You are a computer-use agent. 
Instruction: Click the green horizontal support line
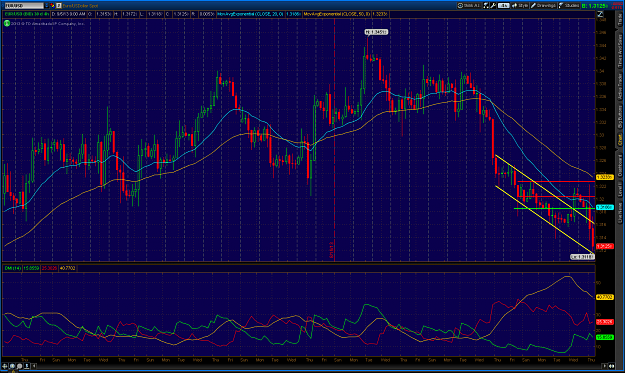tap(554, 208)
